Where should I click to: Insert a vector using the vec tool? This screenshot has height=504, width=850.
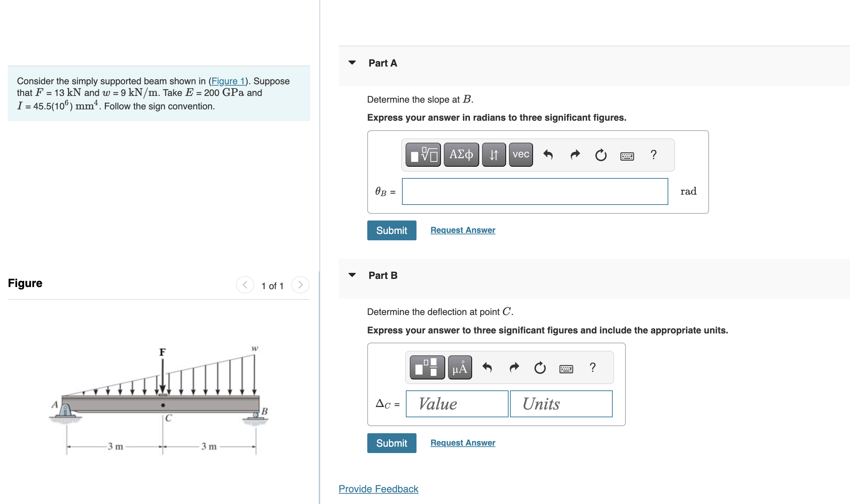coord(520,155)
